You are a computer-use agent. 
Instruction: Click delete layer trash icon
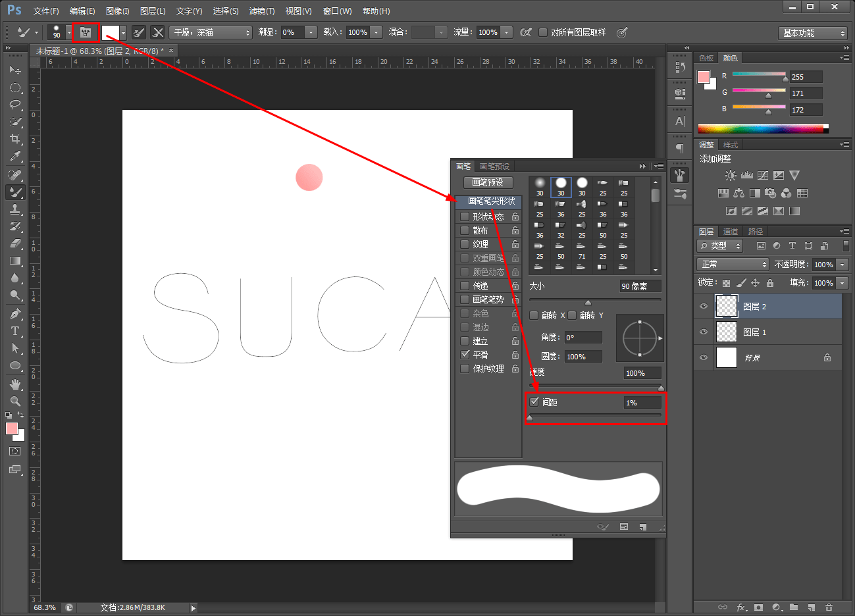tap(829, 607)
